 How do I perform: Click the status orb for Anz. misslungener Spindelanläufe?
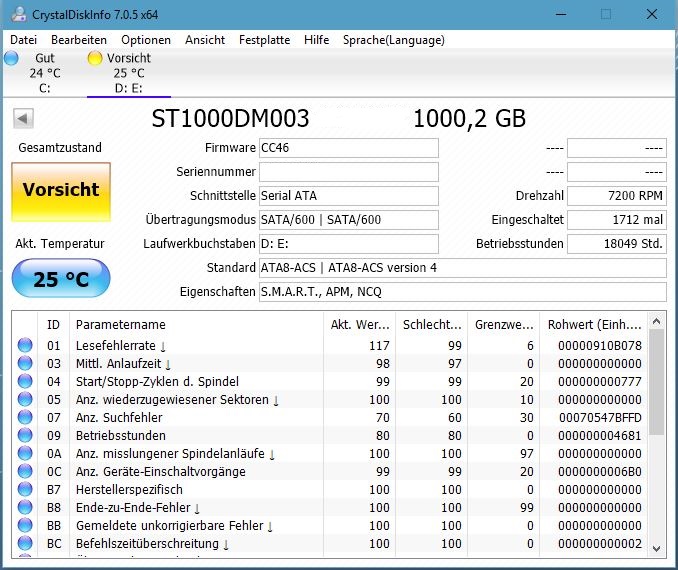[25, 453]
